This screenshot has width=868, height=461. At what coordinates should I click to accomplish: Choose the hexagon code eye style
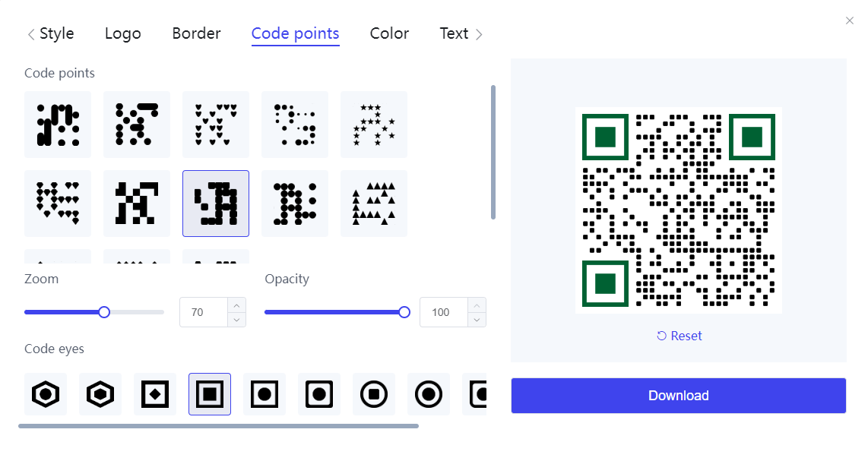coord(46,394)
